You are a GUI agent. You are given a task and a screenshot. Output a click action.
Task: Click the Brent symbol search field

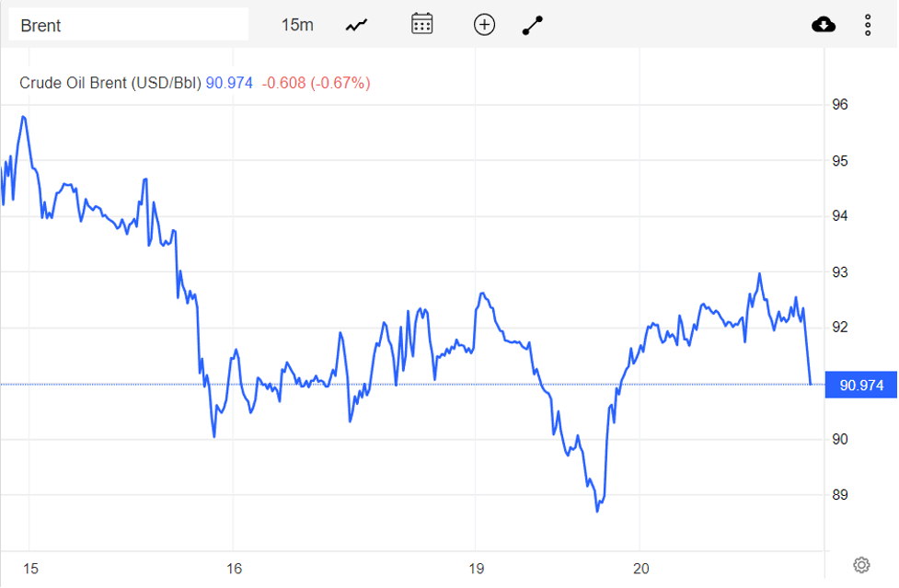pyautogui.click(x=129, y=25)
